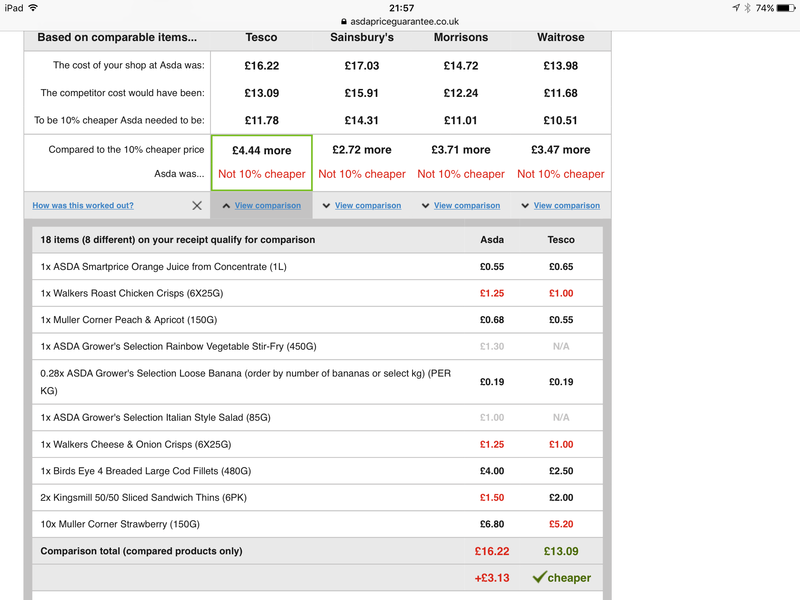Tap the asdapriceguarantee.co.uk address bar
Viewport: 800px width, 600px height.
point(400,21)
